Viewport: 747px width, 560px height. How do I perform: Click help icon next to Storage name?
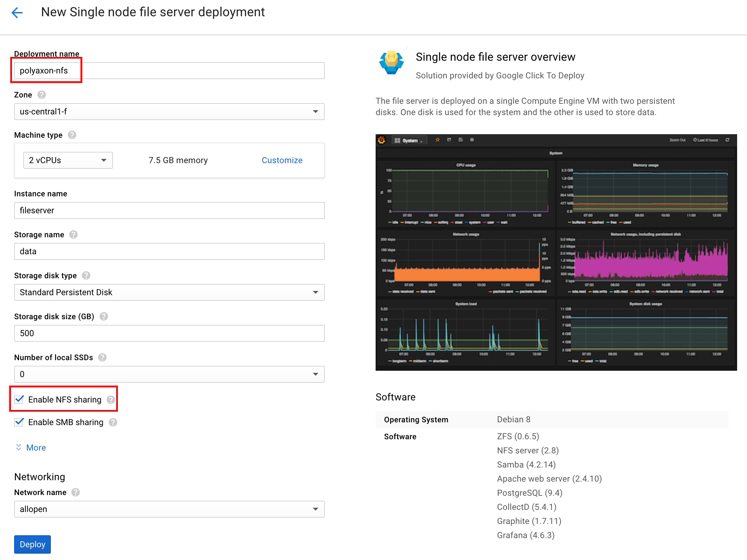[73, 234]
